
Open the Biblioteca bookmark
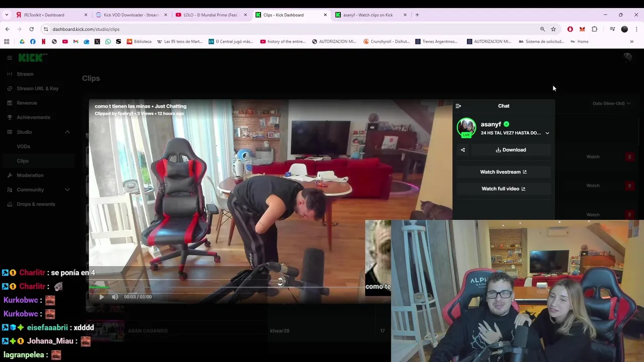pyautogui.click(x=139, y=42)
